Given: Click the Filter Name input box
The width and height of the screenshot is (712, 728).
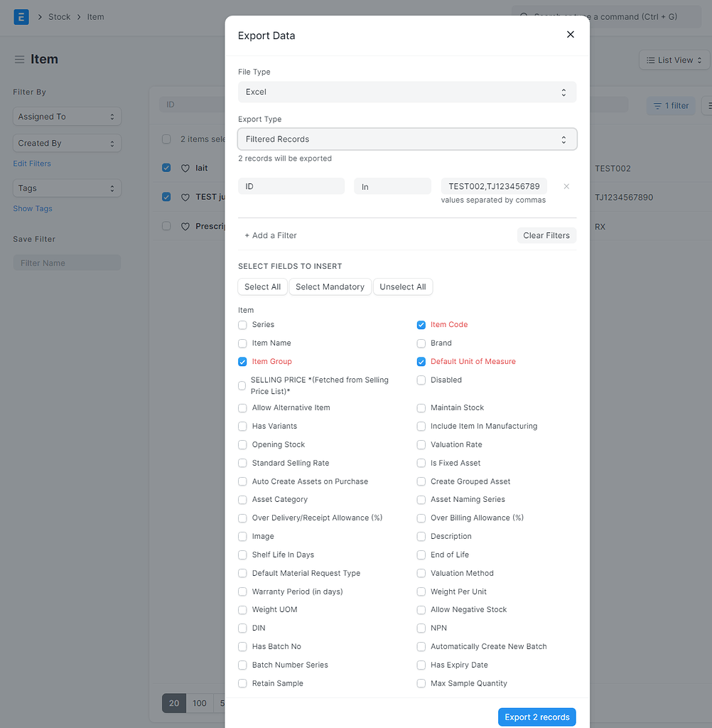Looking at the screenshot, I should point(67,262).
